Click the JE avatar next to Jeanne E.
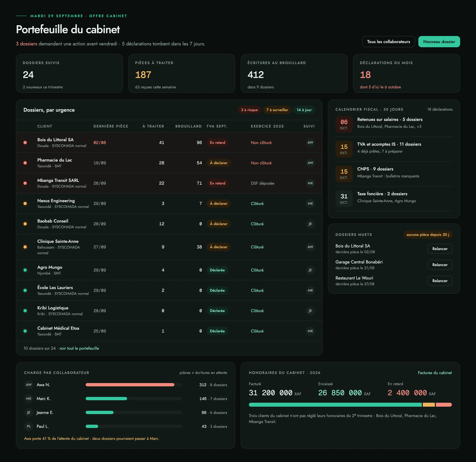476x462 pixels. tap(29, 413)
